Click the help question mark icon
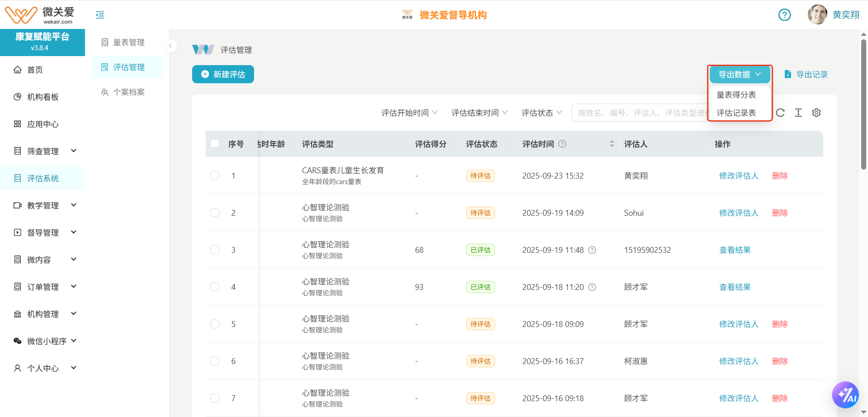 coord(784,15)
